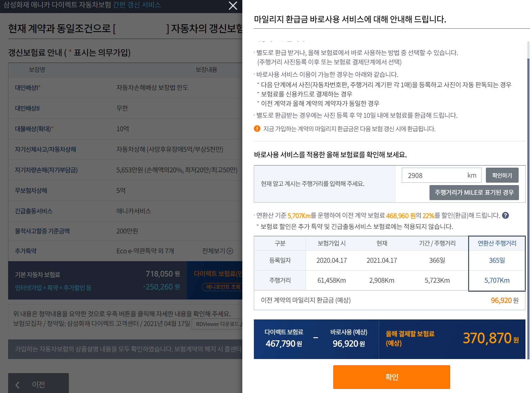Select the 연환산 주행거리 column header
Screen dimensions: 532x393
(x=497, y=243)
